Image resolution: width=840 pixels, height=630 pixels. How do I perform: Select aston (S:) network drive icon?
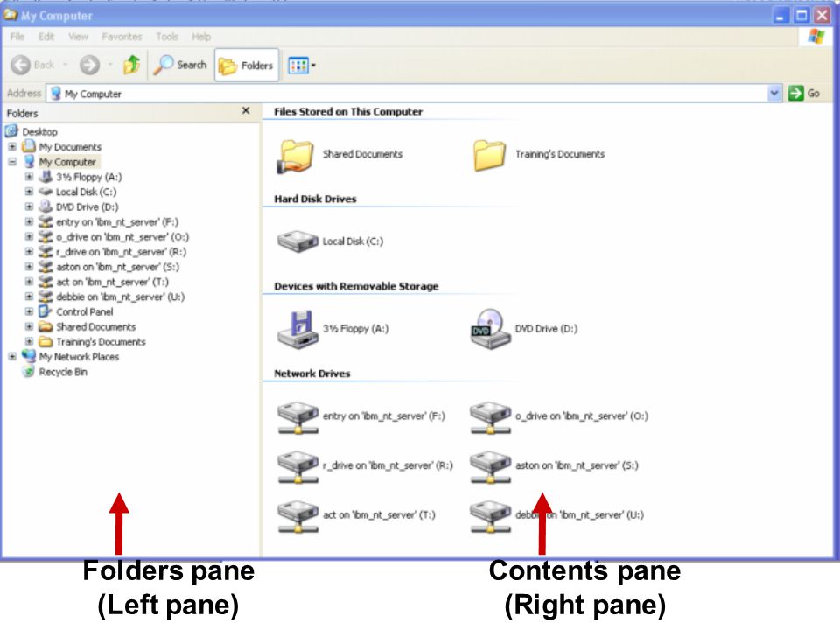click(490, 466)
